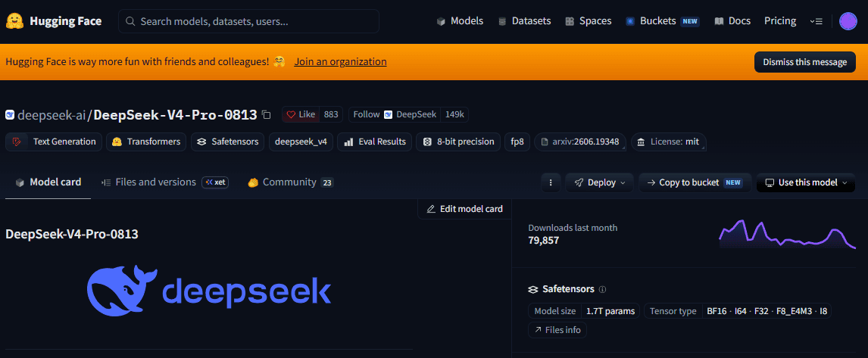This screenshot has width=868, height=358.
Task: Click the xet badge on Files tab
Action: [x=215, y=182]
